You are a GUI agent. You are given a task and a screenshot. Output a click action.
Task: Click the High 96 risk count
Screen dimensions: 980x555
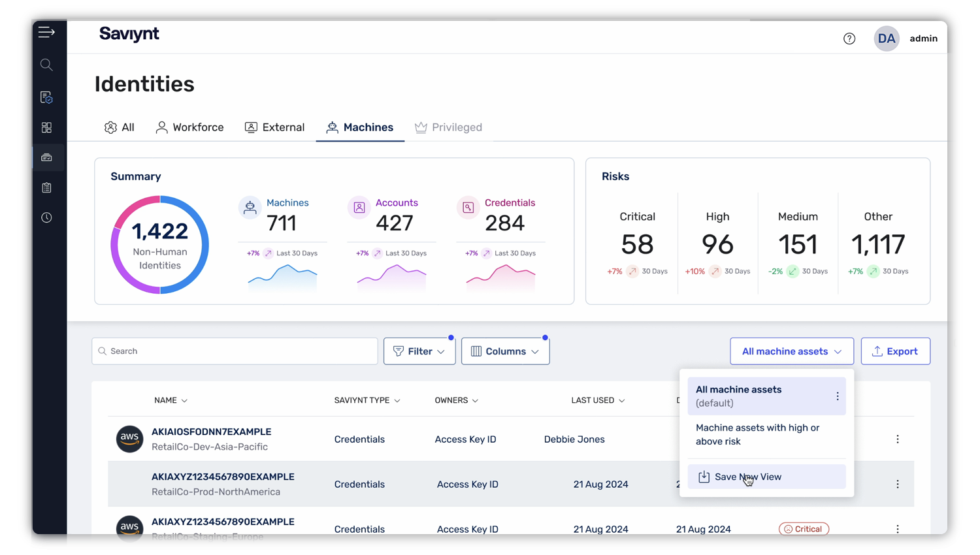(x=717, y=245)
